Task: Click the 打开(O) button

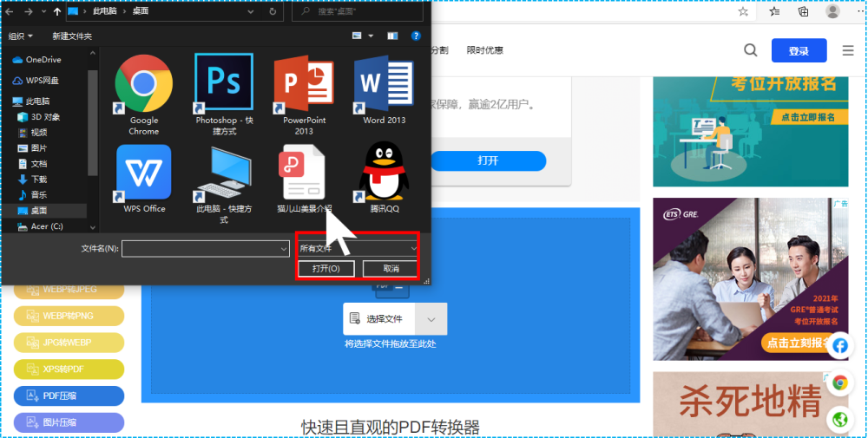Action: coord(326,268)
